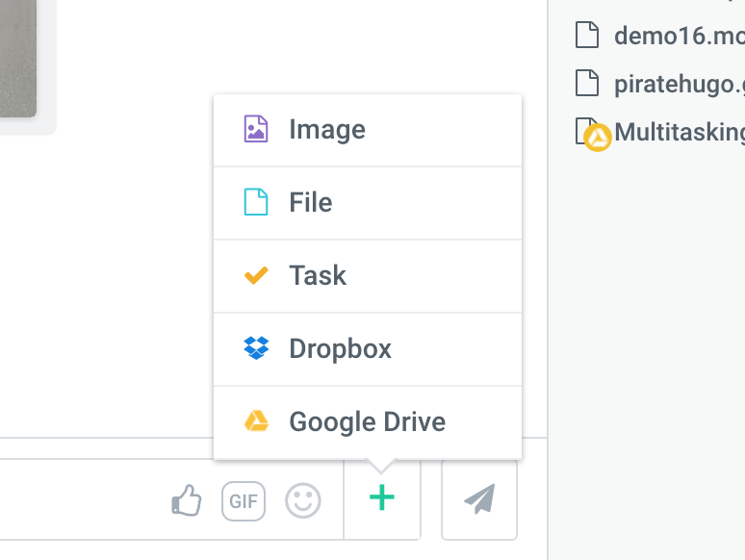This screenshot has width=745, height=560.
Task: Open the Multitasking Google Drive file
Action: coord(680,132)
